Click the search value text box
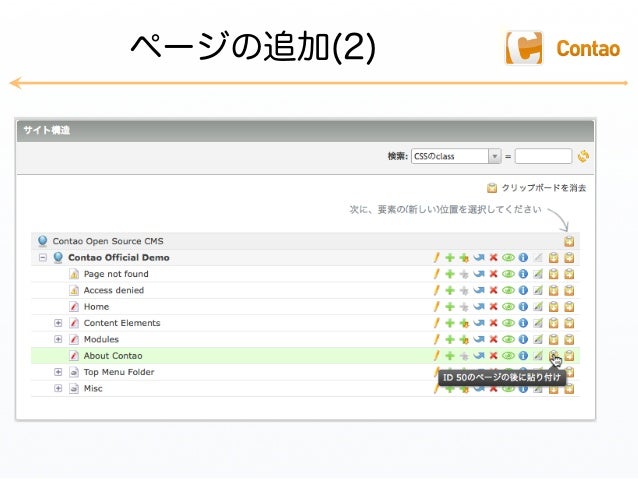Image resolution: width=638 pixels, height=479 pixels. tap(543, 156)
